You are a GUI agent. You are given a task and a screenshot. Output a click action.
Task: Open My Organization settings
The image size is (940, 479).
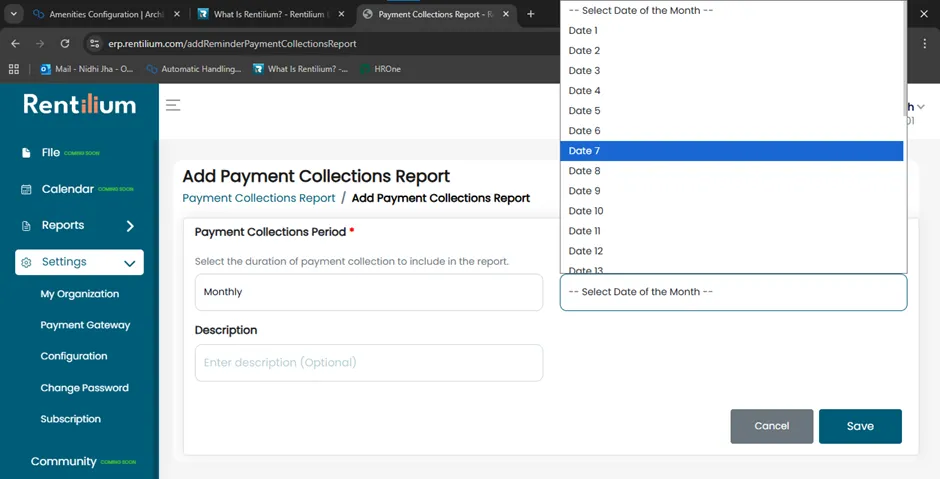[80, 294]
